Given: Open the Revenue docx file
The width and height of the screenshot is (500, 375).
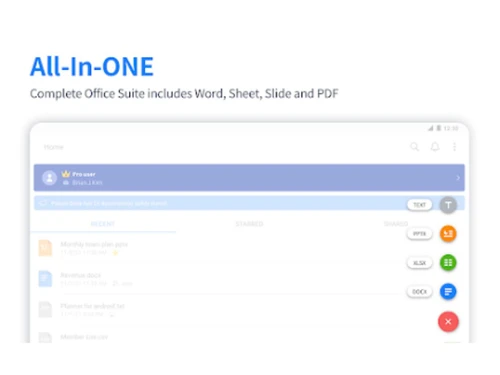Looking at the screenshot, I should 213,279.
